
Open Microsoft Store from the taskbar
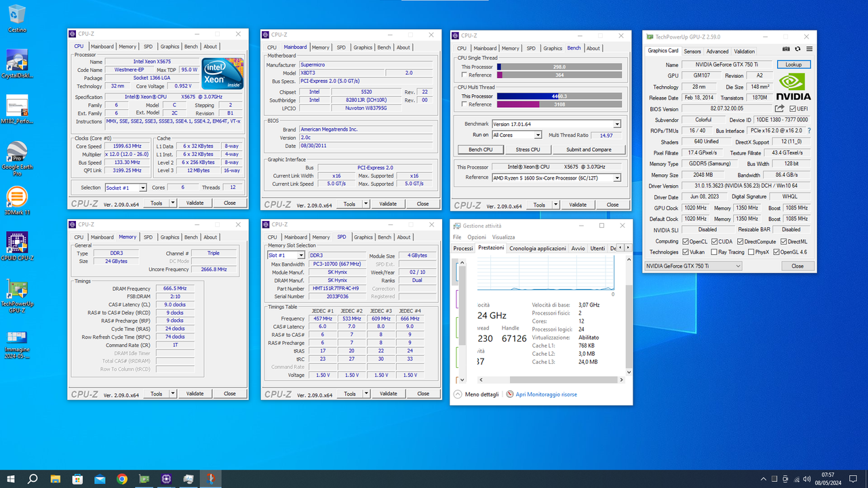[77, 479]
